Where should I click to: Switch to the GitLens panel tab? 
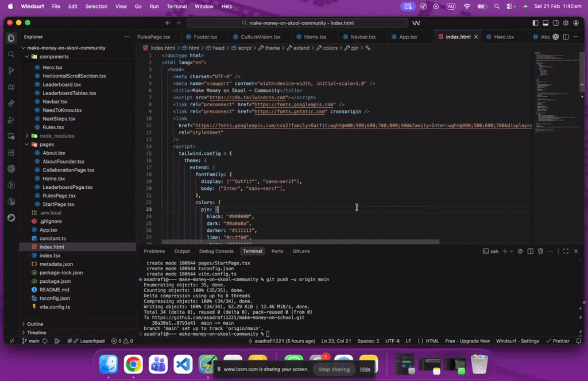(x=301, y=251)
